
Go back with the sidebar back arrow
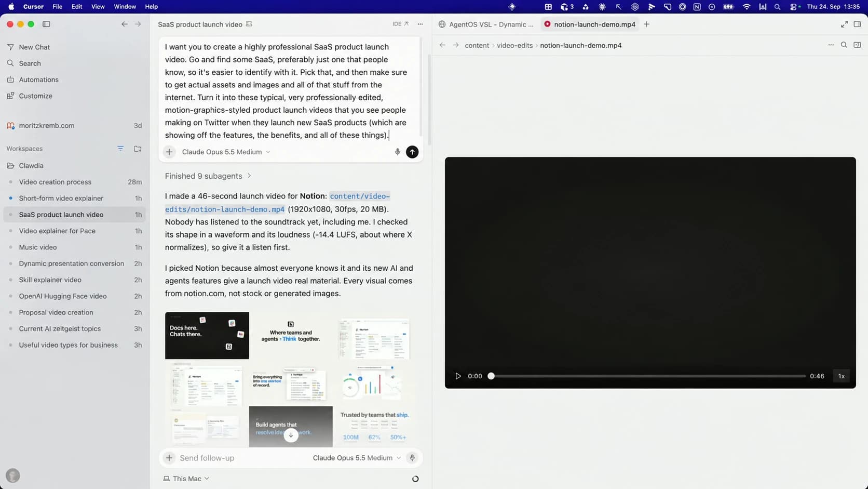(125, 24)
